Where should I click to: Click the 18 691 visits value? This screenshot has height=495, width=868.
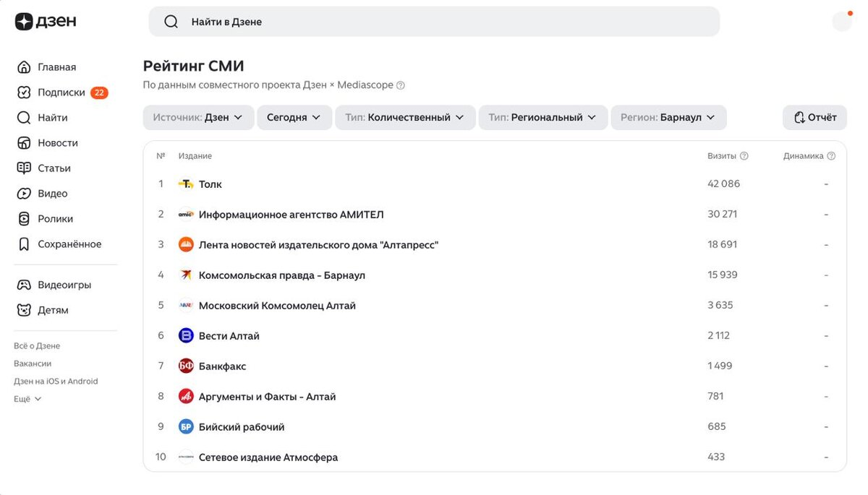pyautogui.click(x=723, y=244)
